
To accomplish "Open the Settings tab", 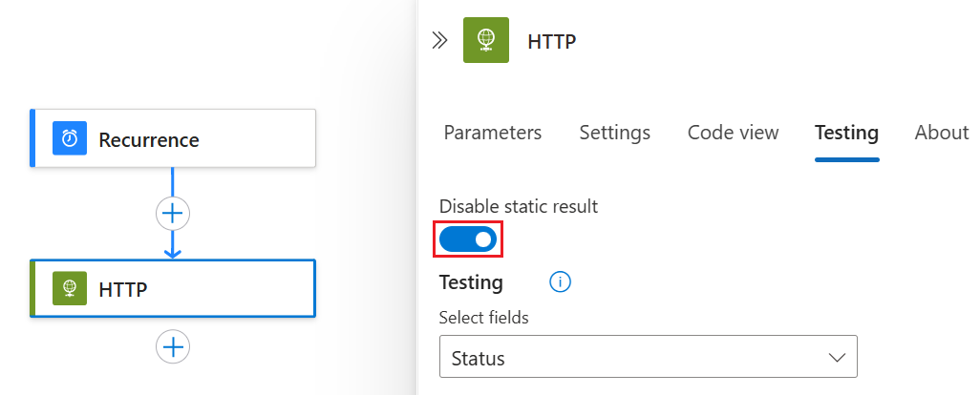I will tap(614, 133).
